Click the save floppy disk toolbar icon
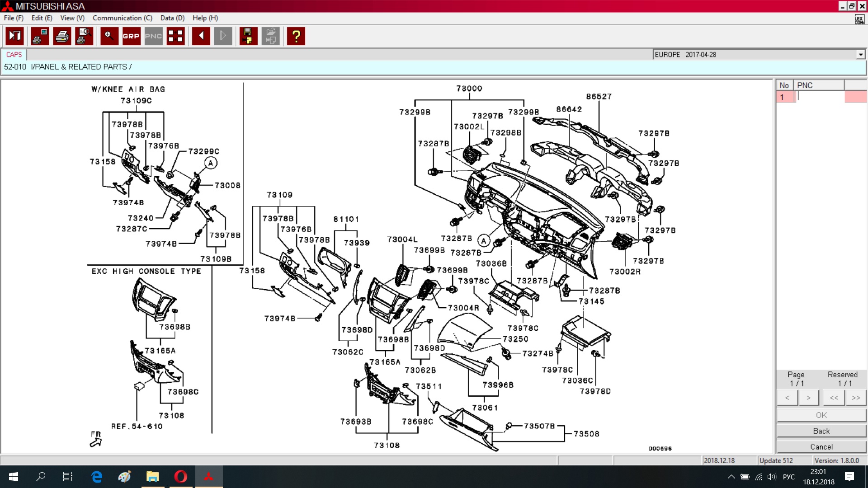 pyautogui.click(x=248, y=36)
